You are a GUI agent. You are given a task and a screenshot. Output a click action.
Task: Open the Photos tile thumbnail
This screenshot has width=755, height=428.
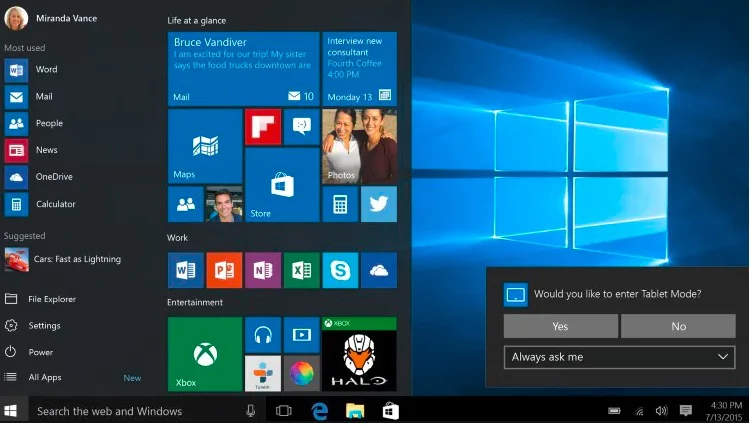[359, 146]
